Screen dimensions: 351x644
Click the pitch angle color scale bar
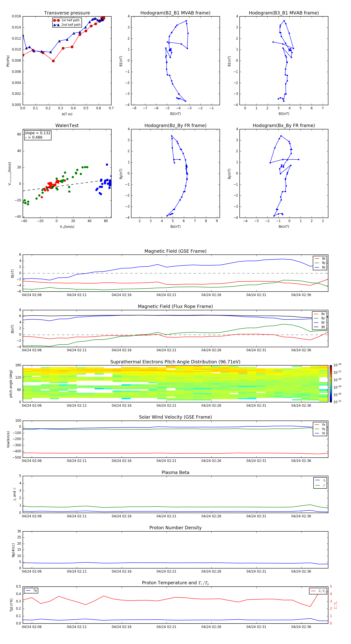331,384
